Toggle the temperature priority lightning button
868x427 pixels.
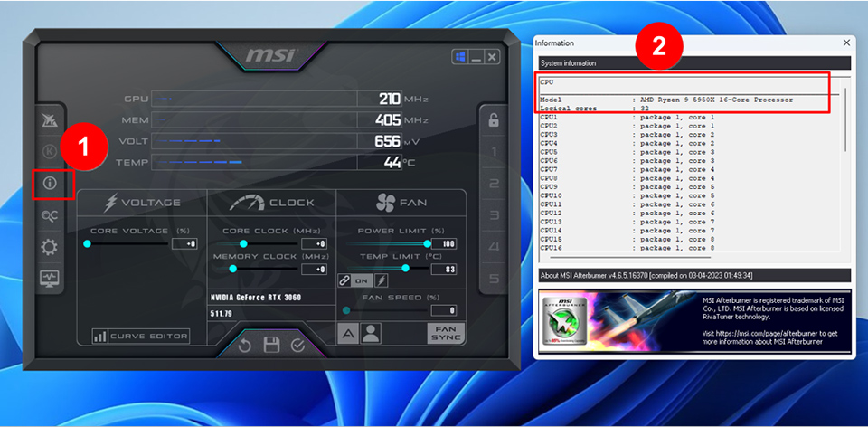pyautogui.click(x=381, y=280)
